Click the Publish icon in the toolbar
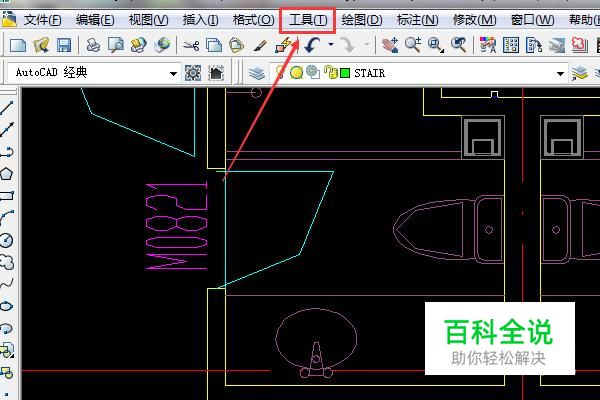This screenshot has width=600, height=400. point(139,46)
